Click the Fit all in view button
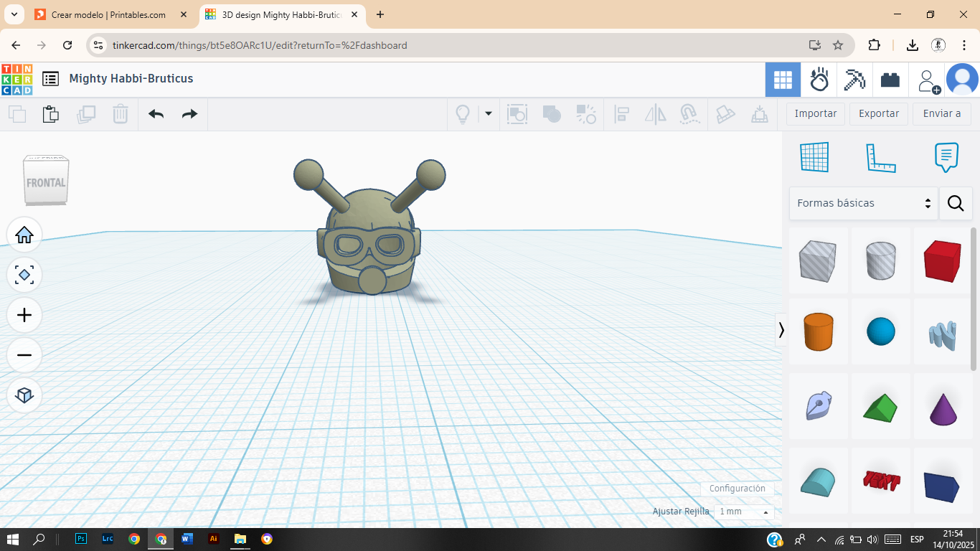This screenshot has height=551, width=980. pos(24,275)
